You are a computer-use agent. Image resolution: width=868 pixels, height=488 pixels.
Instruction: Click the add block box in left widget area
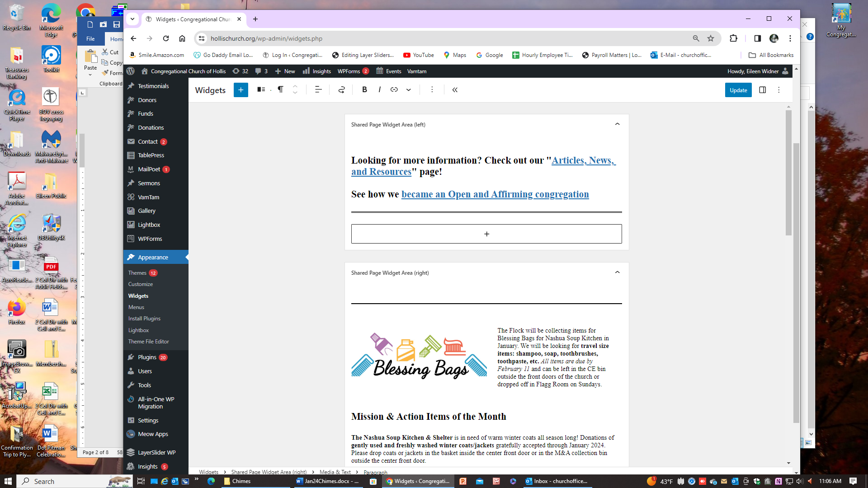point(486,234)
